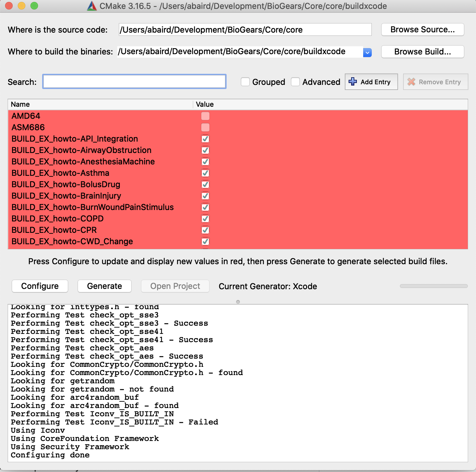The width and height of the screenshot is (476, 472).
Task: Click the source code path field
Action: 245,29
